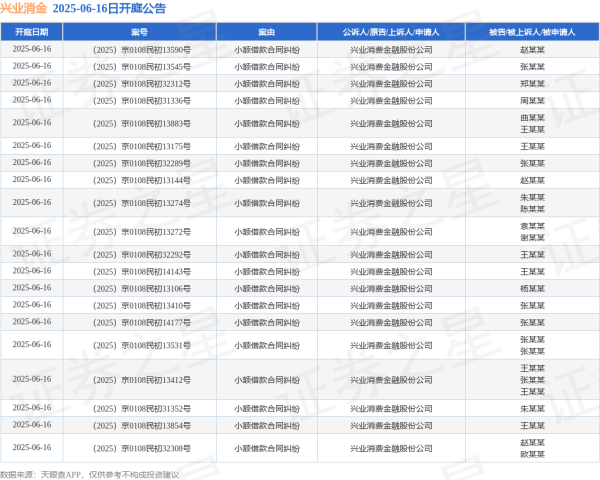Image resolution: width=600 pixels, height=480 pixels.
Task: Click case number 京0108民初32289号
Action: (156, 163)
